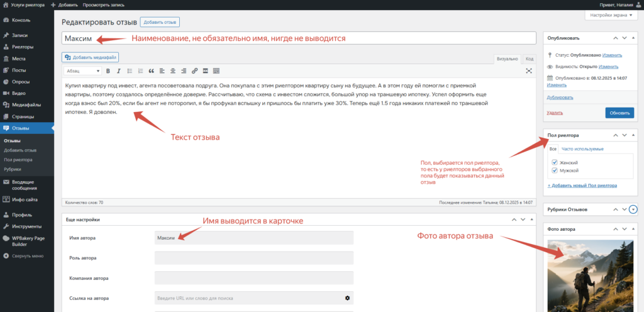644x312 pixels.
Task: Align text center in the editor
Action: [173, 71]
